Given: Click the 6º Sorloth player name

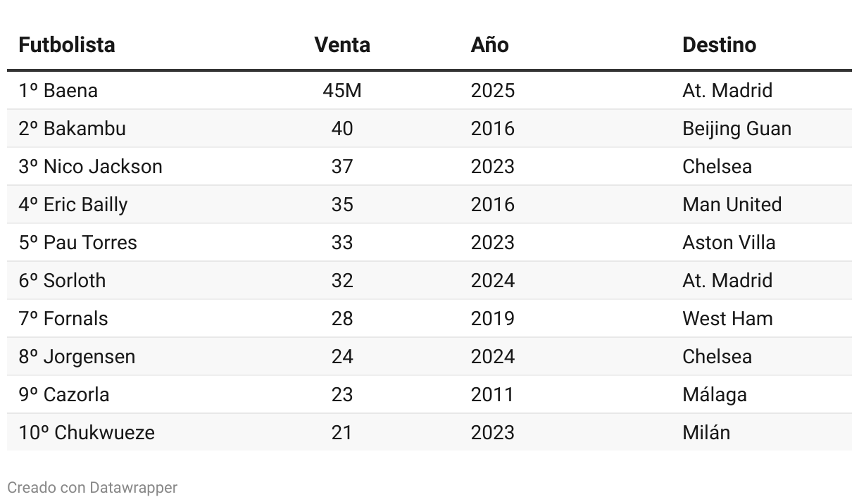Looking at the screenshot, I should coord(62,281).
